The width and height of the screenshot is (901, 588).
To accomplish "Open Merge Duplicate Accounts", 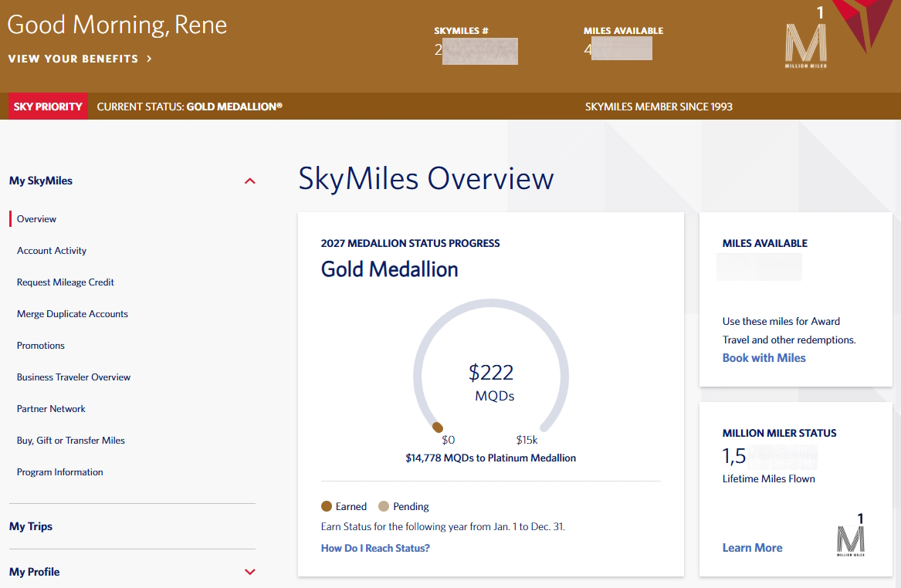I will (73, 313).
